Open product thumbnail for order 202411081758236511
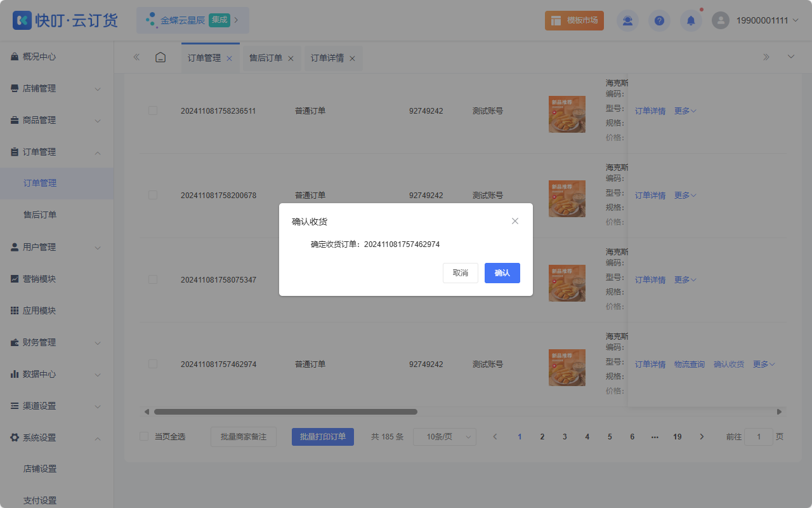The image size is (812, 508). coord(567,114)
